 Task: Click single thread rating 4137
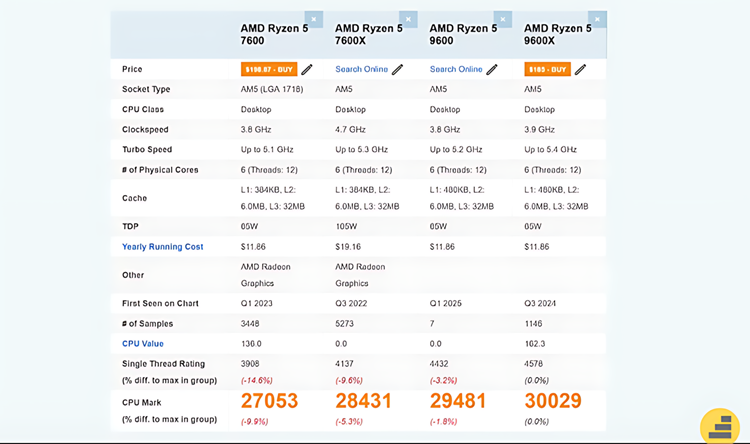[344, 364]
